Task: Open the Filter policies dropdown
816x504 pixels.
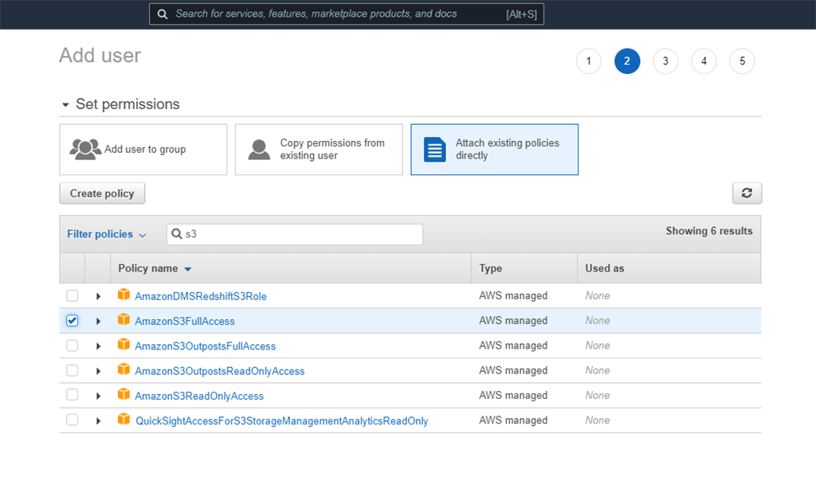Action: [x=106, y=233]
